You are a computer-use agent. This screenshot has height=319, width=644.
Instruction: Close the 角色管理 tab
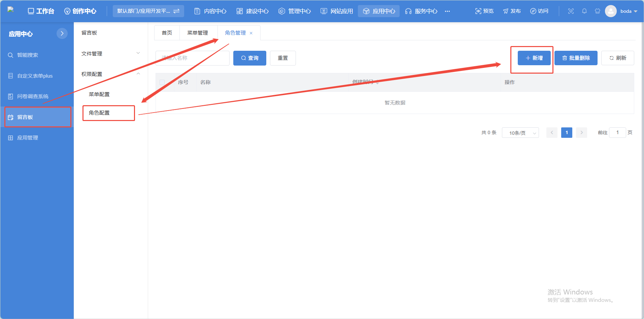[251, 33]
